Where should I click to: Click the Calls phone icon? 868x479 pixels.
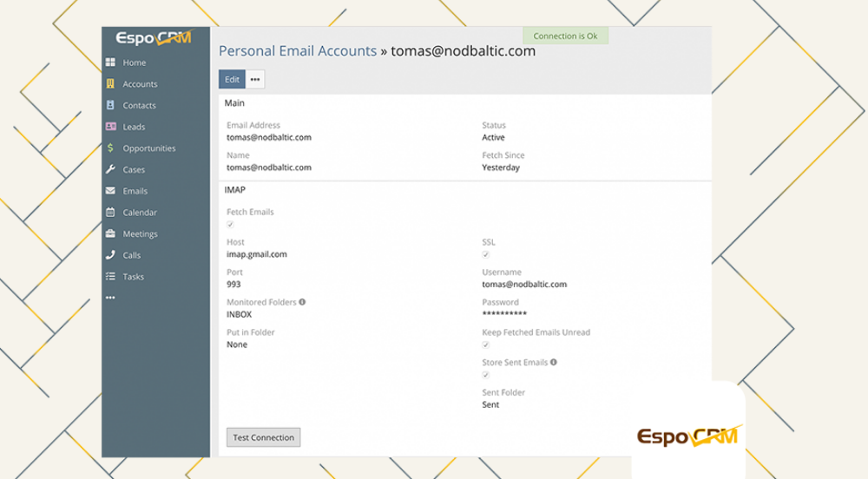[x=110, y=254]
